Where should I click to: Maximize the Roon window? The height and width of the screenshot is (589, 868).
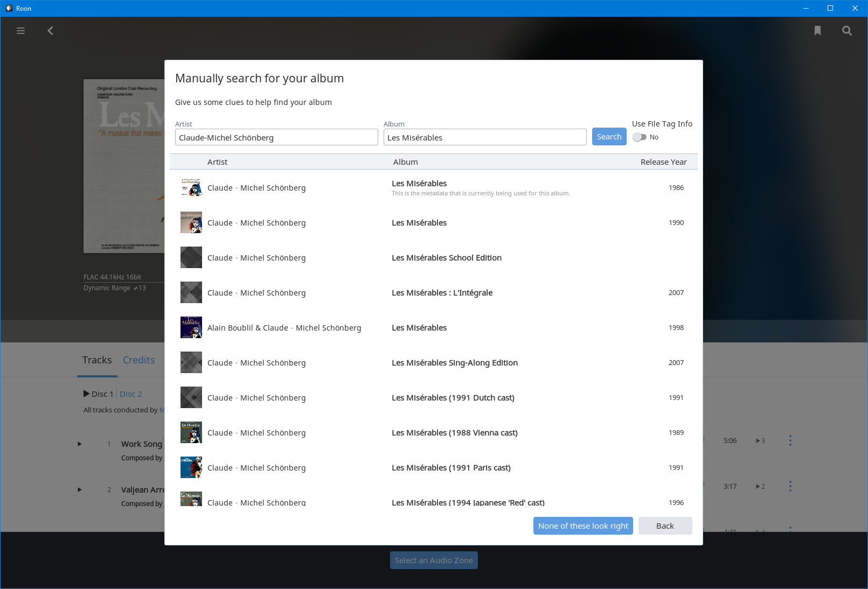(x=830, y=8)
